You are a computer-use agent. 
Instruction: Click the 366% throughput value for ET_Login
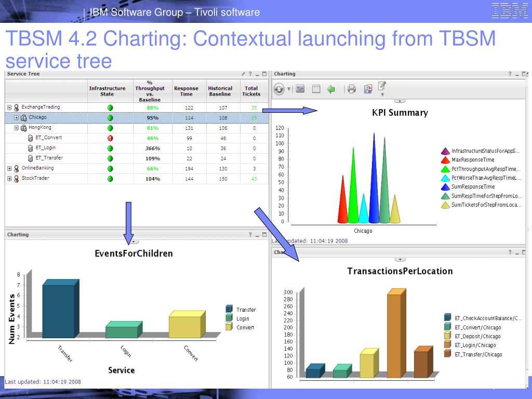click(153, 148)
